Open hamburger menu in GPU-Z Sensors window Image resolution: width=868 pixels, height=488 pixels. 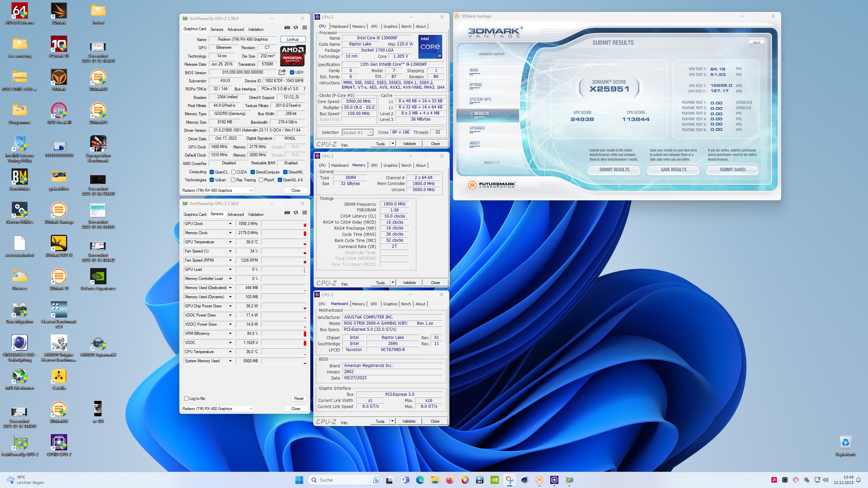304,212
